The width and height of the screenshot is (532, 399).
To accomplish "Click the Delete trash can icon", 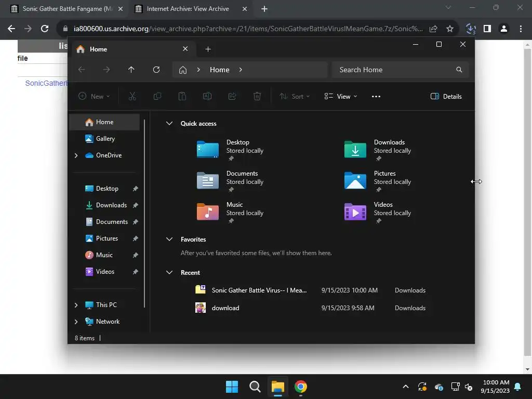I will (257, 96).
